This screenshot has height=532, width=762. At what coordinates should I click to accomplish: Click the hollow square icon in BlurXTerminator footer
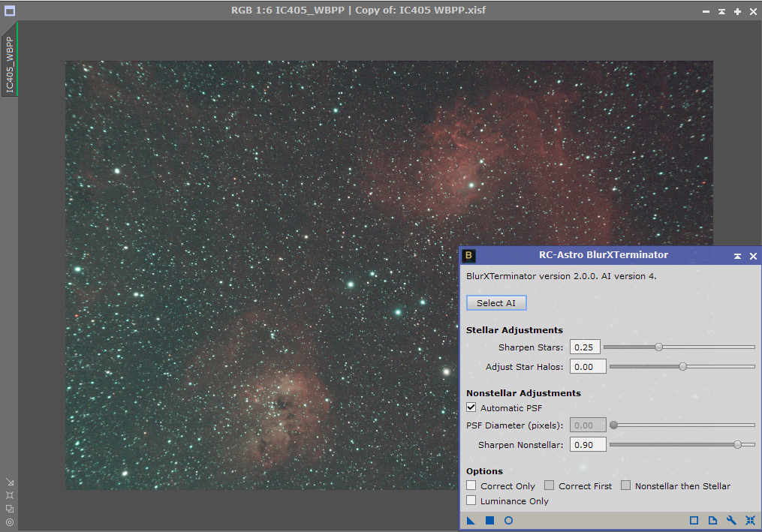694,520
